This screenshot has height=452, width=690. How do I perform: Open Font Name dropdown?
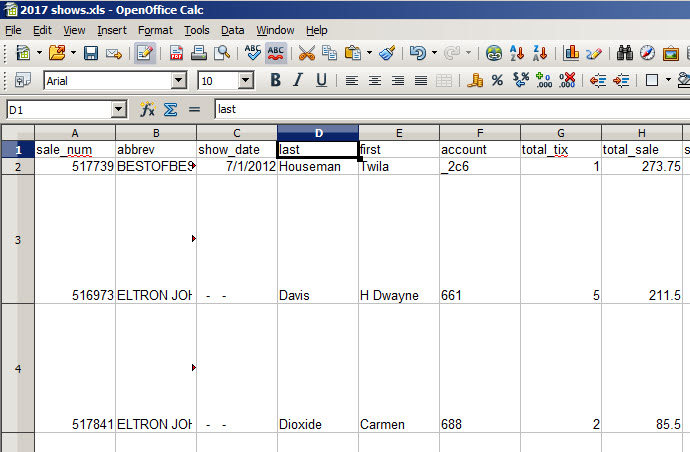tap(178, 81)
